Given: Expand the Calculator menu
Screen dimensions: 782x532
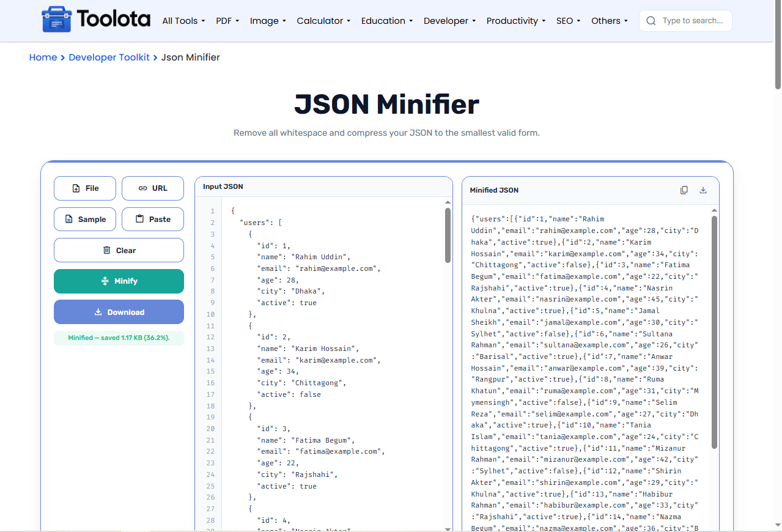Looking at the screenshot, I should (323, 21).
